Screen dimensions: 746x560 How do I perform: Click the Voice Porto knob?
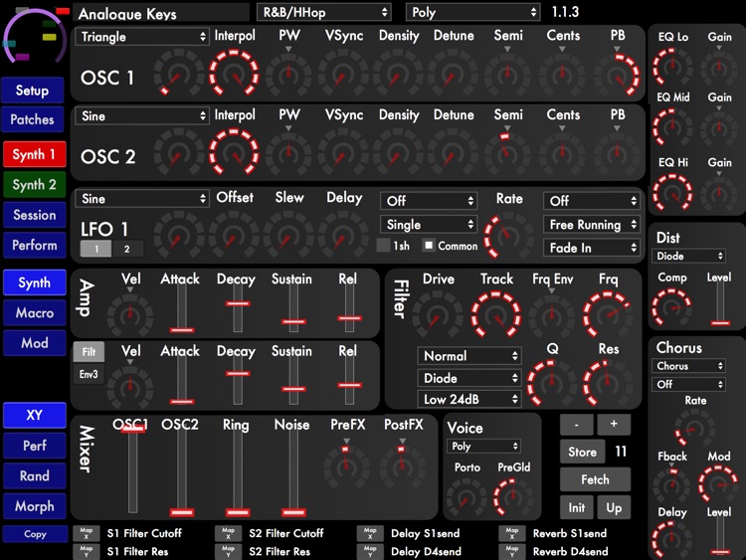pos(466,497)
